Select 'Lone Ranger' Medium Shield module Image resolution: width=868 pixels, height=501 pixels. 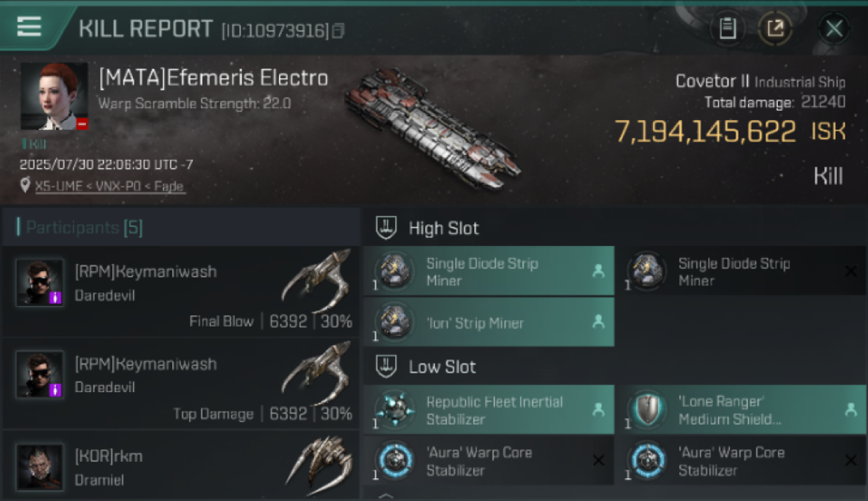[x=740, y=410]
